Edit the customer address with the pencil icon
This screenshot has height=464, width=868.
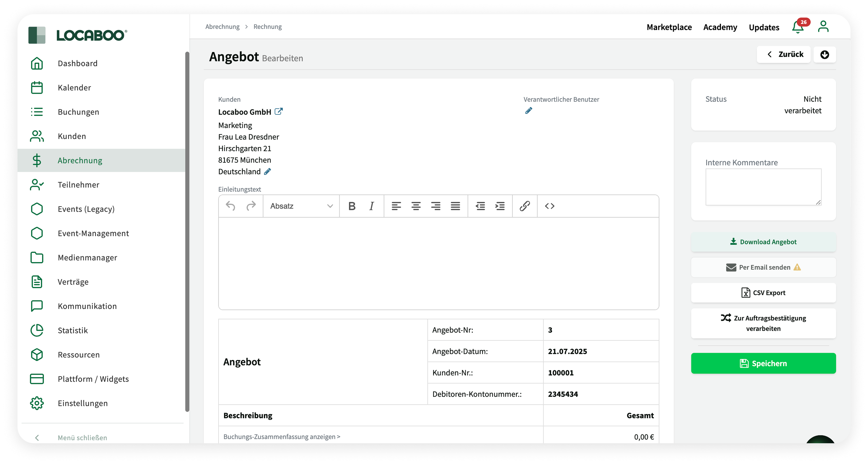(x=268, y=172)
